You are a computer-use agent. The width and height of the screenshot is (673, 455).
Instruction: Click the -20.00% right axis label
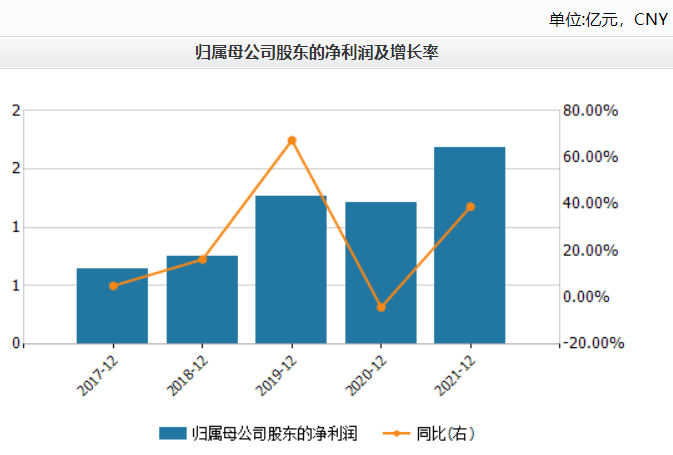pos(592,343)
